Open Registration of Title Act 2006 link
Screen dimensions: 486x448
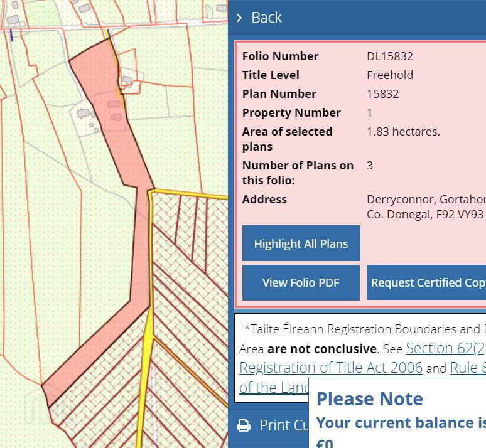[331, 368]
